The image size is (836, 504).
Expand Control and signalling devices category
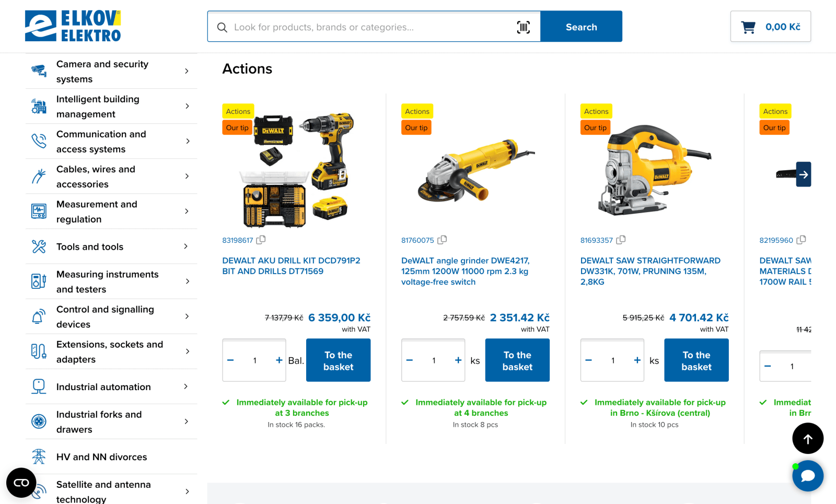[187, 317]
